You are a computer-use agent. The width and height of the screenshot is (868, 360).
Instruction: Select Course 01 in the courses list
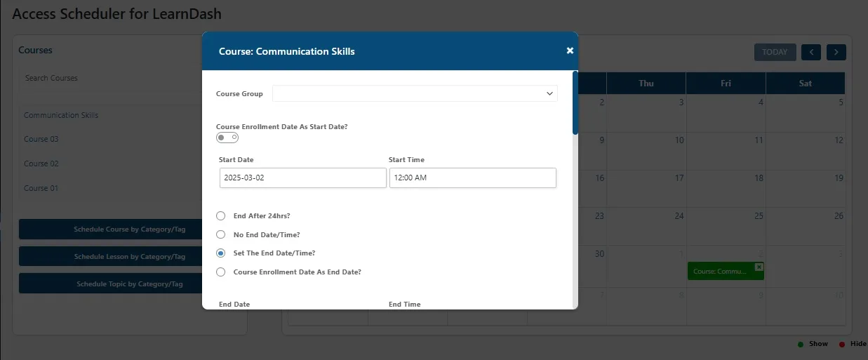click(41, 188)
